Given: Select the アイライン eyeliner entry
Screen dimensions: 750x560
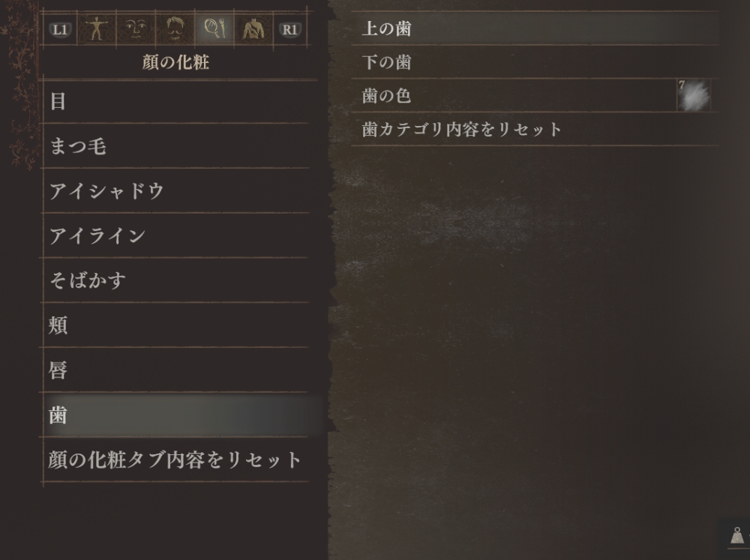Looking at the screenshot, I should 175,235.
